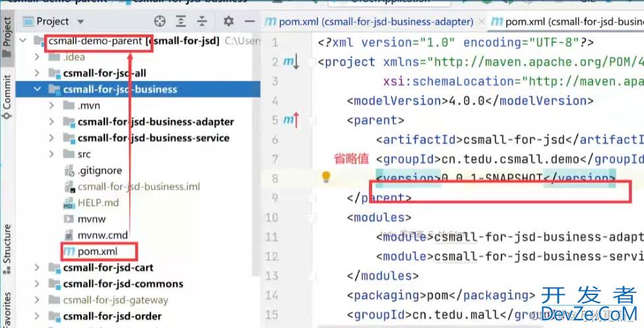Viewport: 644px width, 328px height.
Task: Switch to pom.xml (csmall-for-jsd-business-adapter) tab
Action: 370,22
